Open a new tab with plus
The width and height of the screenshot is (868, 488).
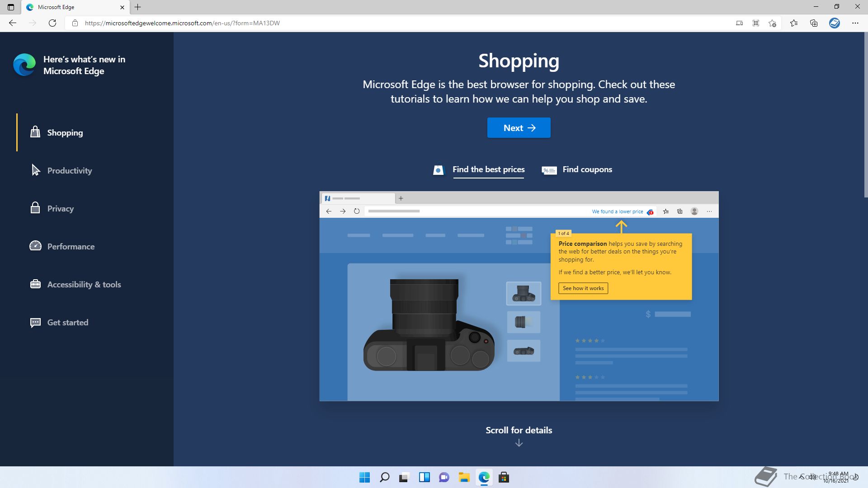click(138, 7)
